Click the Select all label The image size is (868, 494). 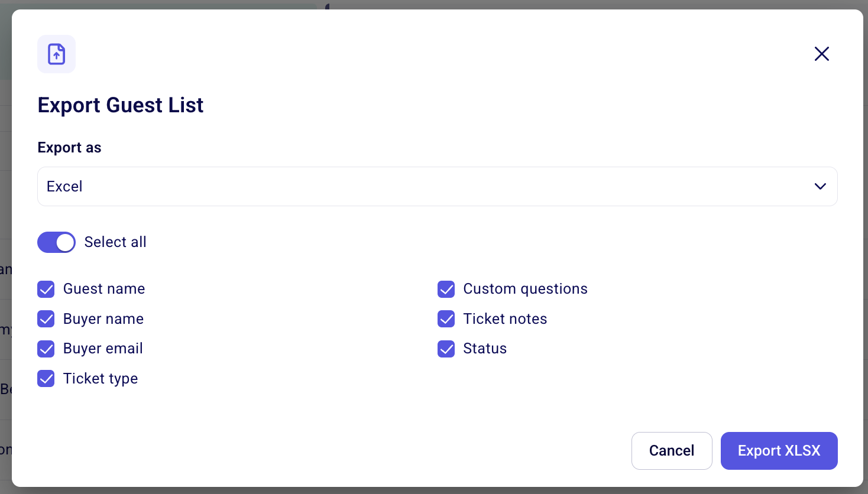click(x=115, y=242)
